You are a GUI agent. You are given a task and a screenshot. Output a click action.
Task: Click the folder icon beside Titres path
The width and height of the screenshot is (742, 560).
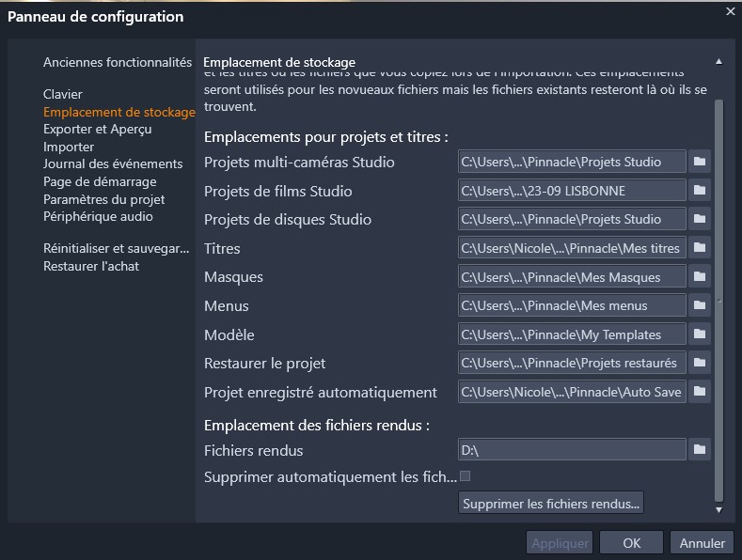(700, 248)
